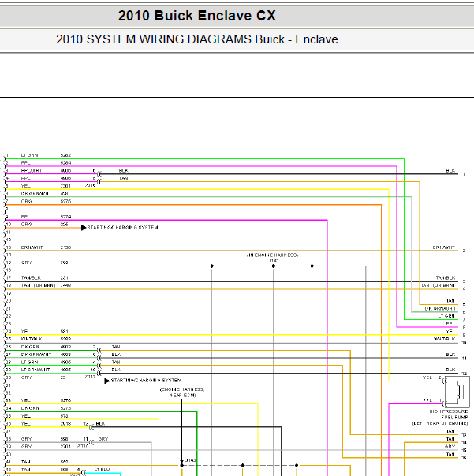Open STARTING/CHARGING SYSTEM reference beside GRY pin 30
The height and width of the screenshot is (476, 474).
[146, 381]
